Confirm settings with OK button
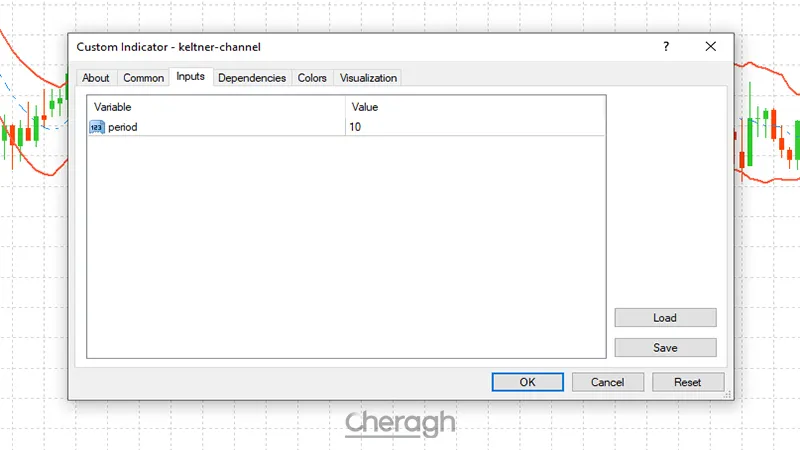 [x=527, y=382]
